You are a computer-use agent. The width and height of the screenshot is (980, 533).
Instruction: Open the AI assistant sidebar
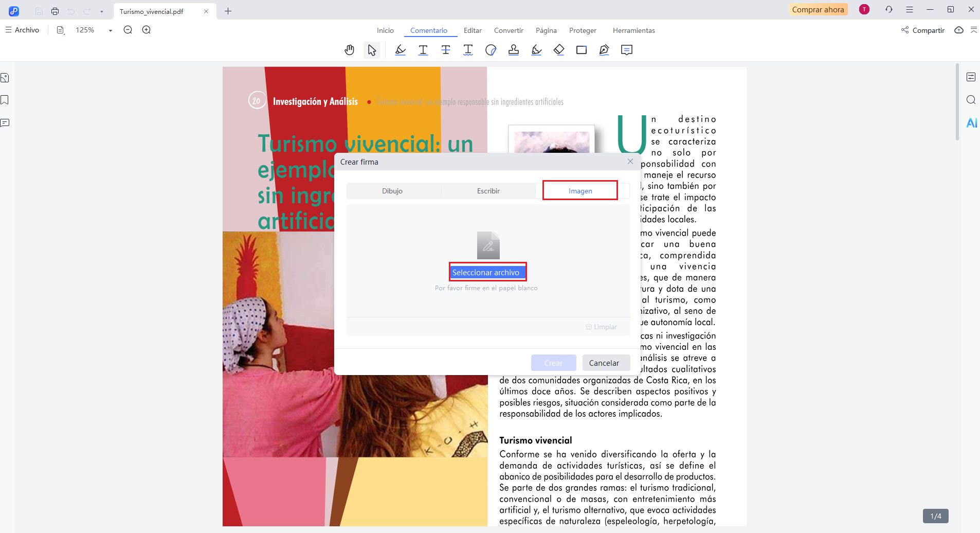pyautogui.click(x=971, y=122)
